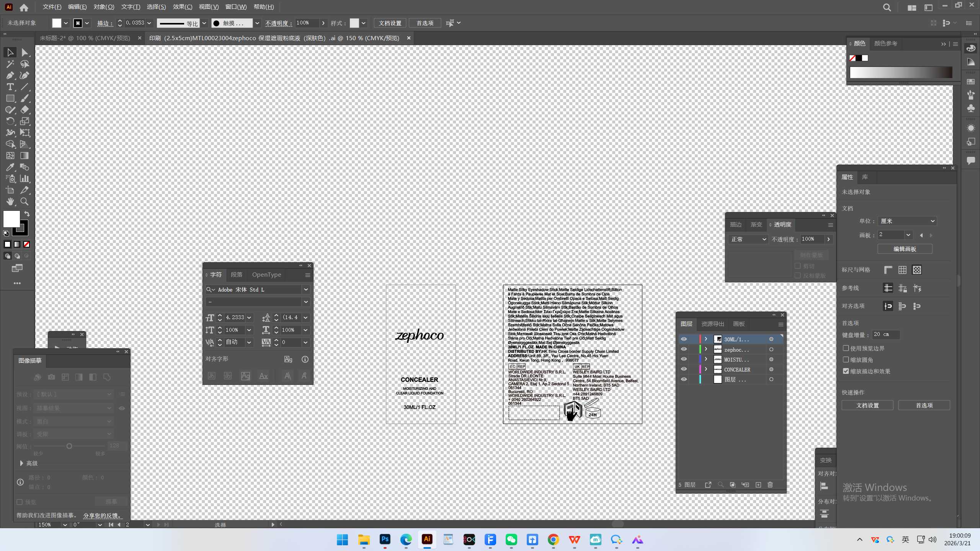Click 首选项 in control bar
The image size is (980, 551).
coord(425,23)
